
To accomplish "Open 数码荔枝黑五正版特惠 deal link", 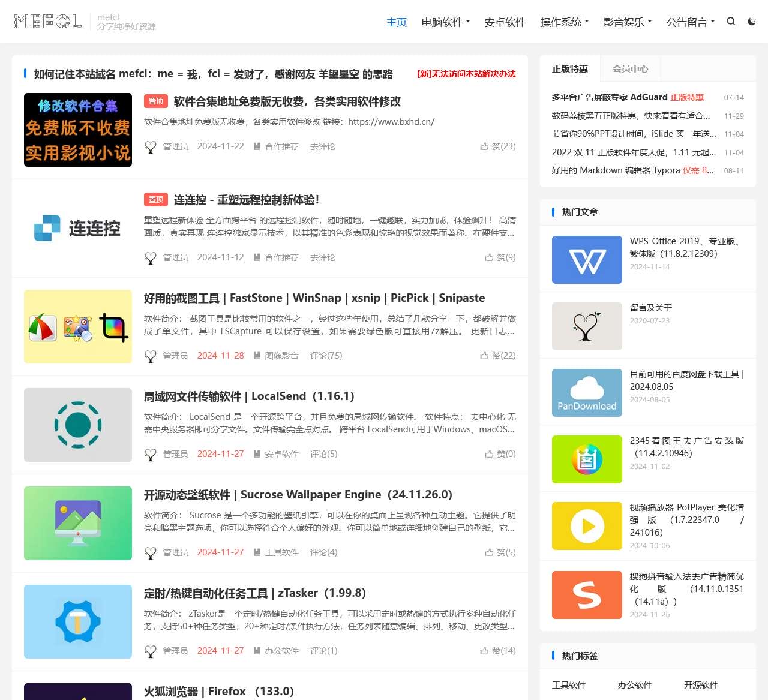I will [631, 116].
